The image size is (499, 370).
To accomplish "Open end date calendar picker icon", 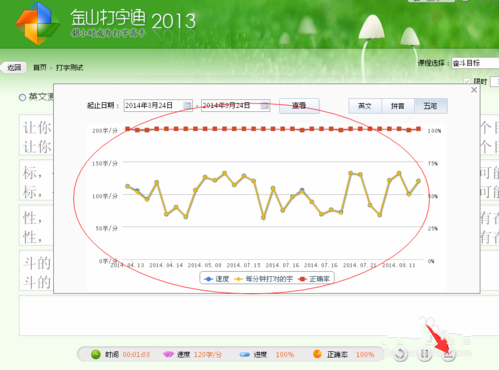I will pos(265,106).
